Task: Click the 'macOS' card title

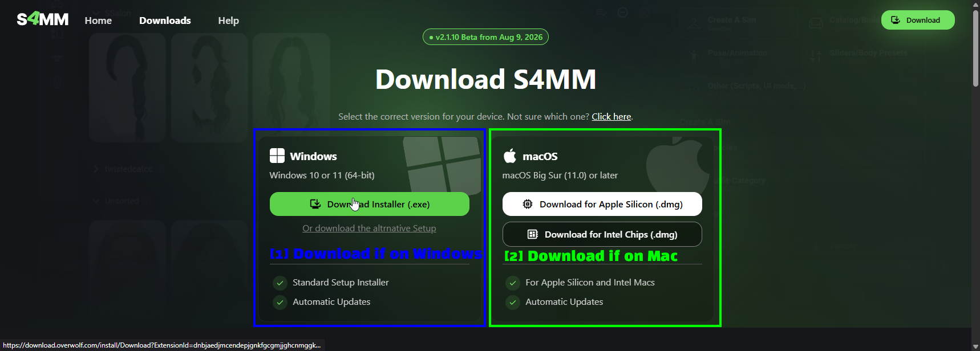Action: pos(540,156)
